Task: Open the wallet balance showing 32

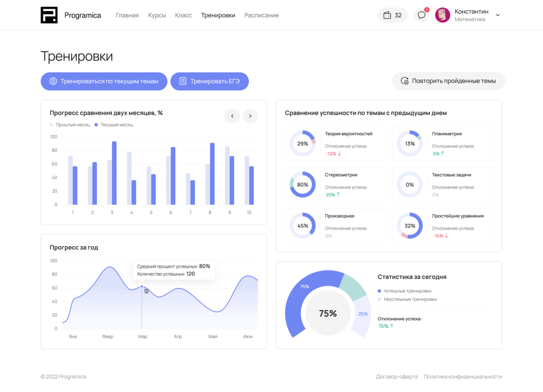Action: click(x=393, y=15)
